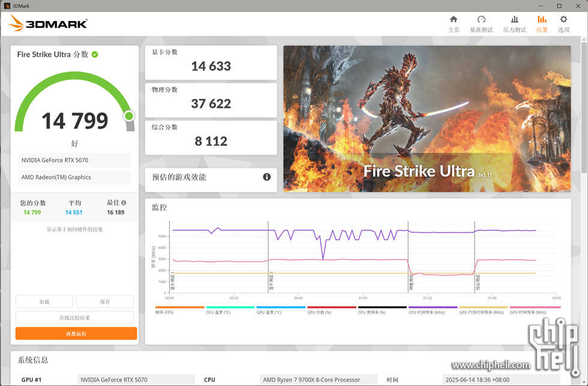Toggle the GPU 负载 red legend item
Image resolution: width=588 pixels, height=386 pixels.
click(331, 310)
